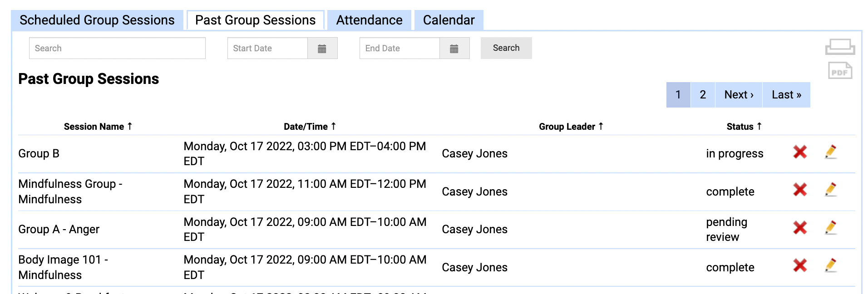
Task: Switch to Scheduled Group Sessions tab
Action: point(97,20)
